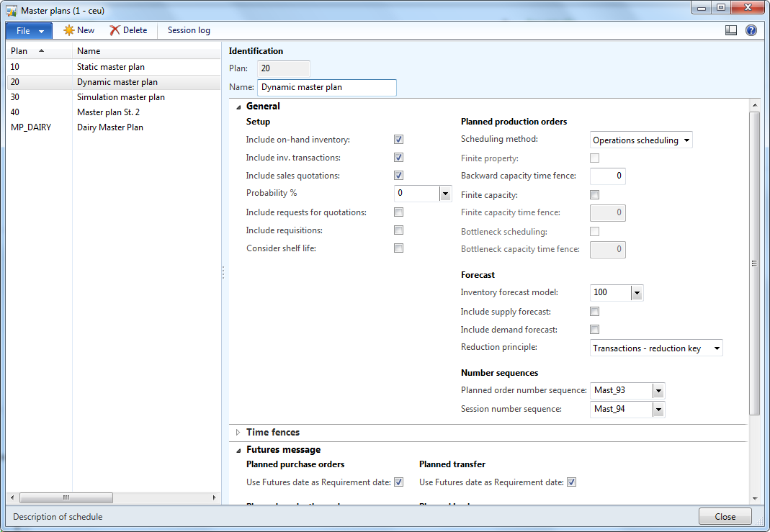Viewport: 770px width, 532px height.
Task: Open the Session log
Action: pyautogui.click(x=188, y=30)
